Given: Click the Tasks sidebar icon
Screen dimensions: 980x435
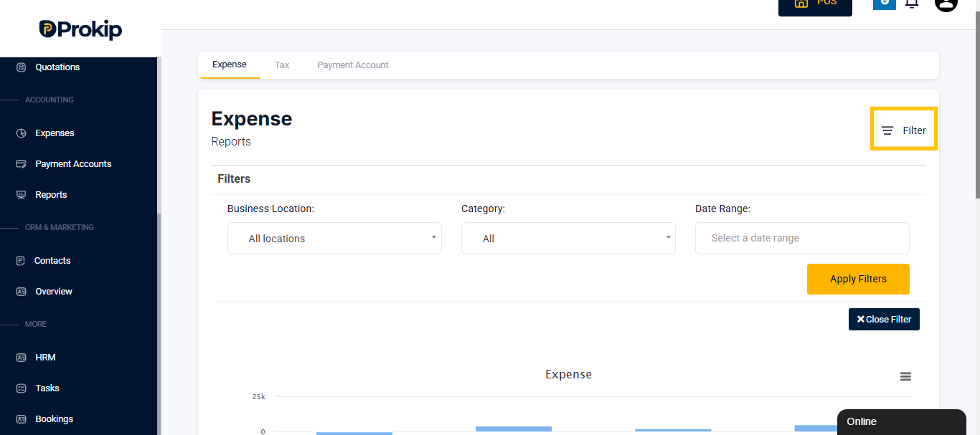Looking at the screenshot, I should tap(21, 388).
